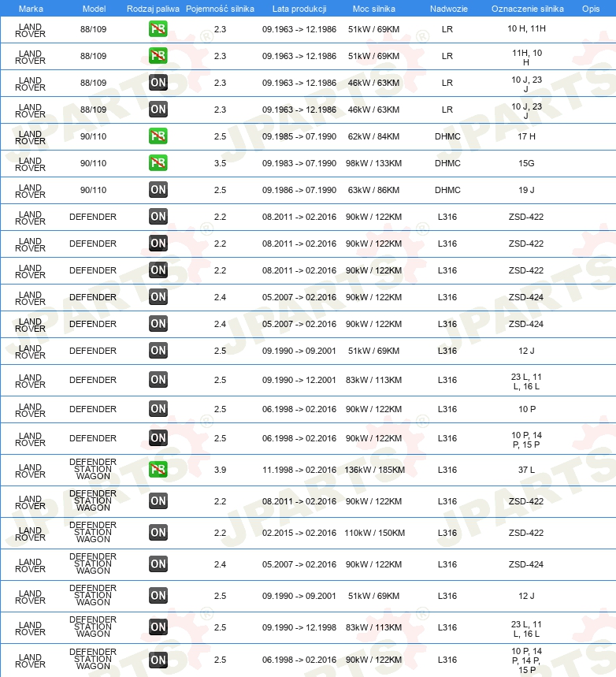Click the Lata produkcji column header
616x677 pixels.
[x=299, y=9]
